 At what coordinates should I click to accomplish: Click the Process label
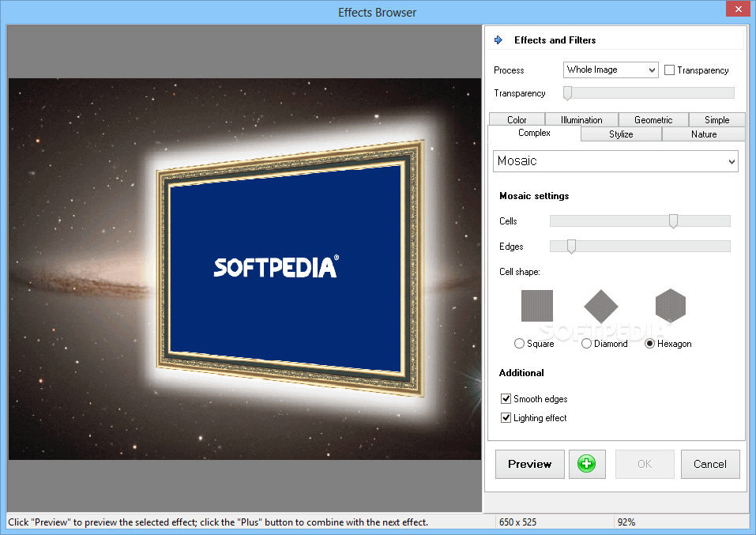pyautogui.click(x=509, y=70)
